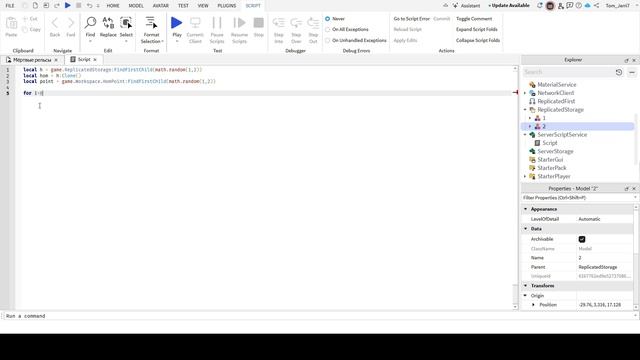This screenshot has width=640, height=360.
Task: Collapse the ReplicatedStorage node
Action: pos(525,110)
